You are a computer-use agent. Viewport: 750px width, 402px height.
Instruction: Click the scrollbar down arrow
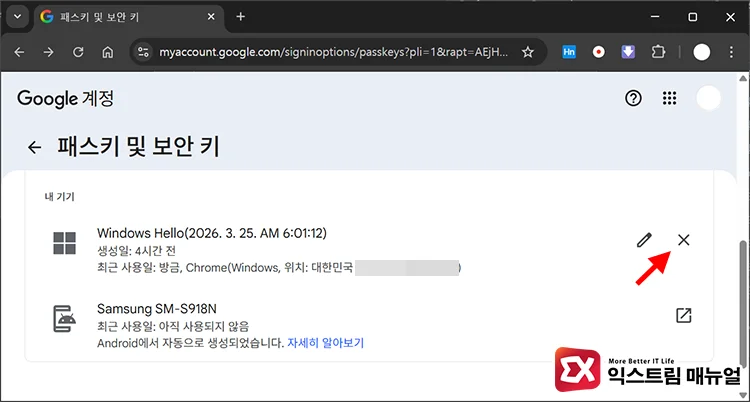click(x=743, y=395)
